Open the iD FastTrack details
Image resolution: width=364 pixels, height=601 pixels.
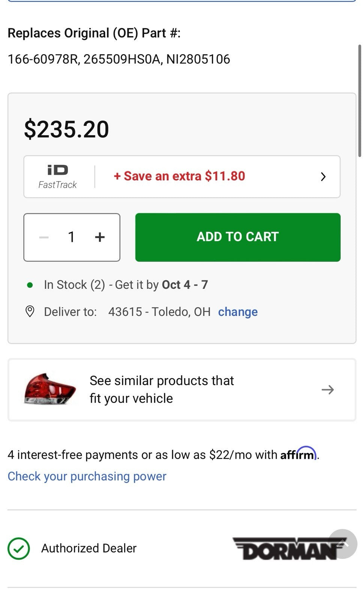57,175
